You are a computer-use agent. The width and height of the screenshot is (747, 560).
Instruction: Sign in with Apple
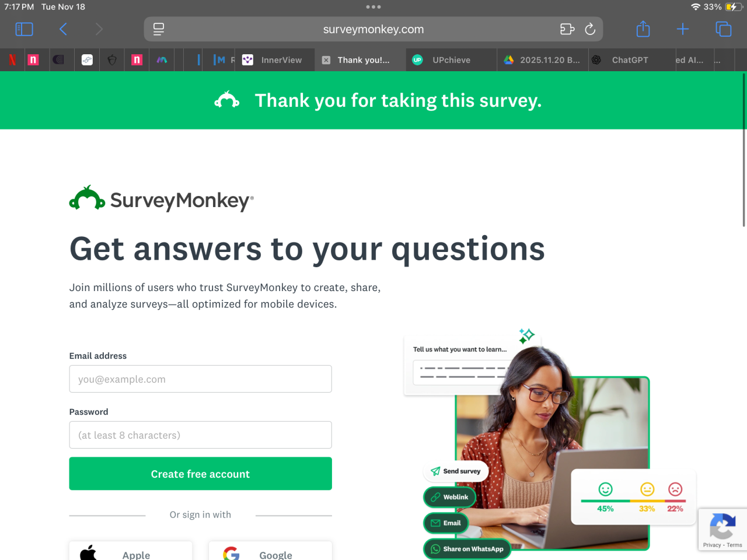coord(131,552)
